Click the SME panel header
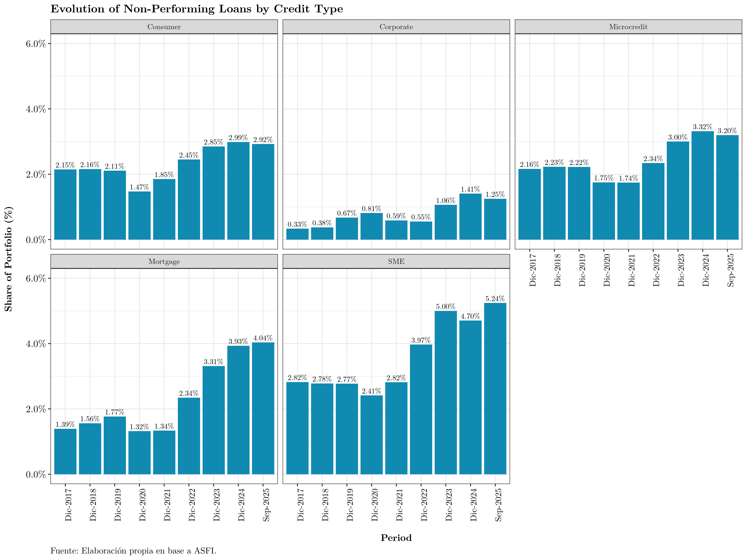747x560 pixels. 396,261
